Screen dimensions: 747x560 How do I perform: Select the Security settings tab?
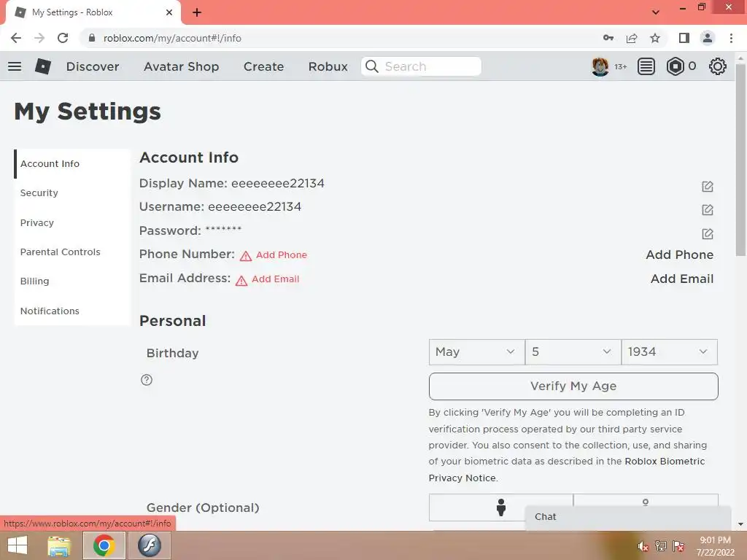(x=72, y=192)
